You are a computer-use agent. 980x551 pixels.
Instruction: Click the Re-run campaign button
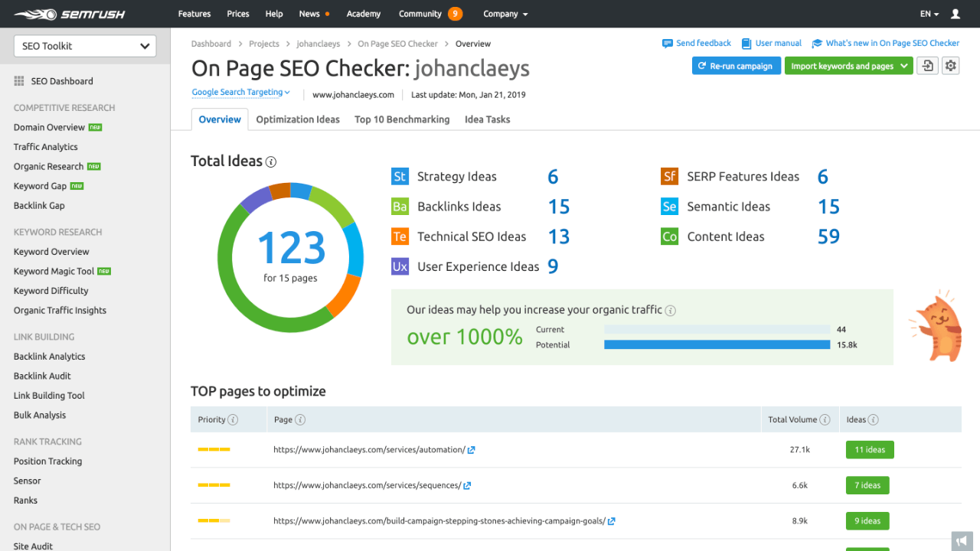(x=737, y=66)
